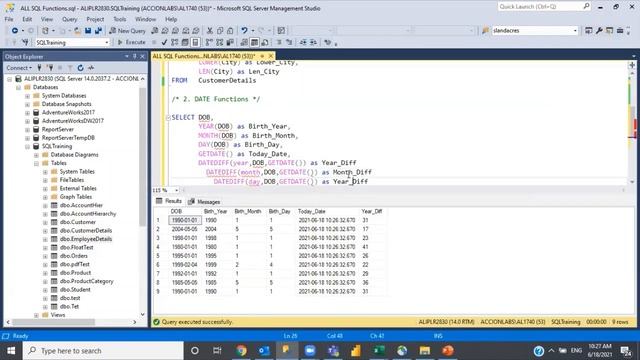640x360 pixels.
Task: Execute the current query
Action: click(x=131, y=42)
